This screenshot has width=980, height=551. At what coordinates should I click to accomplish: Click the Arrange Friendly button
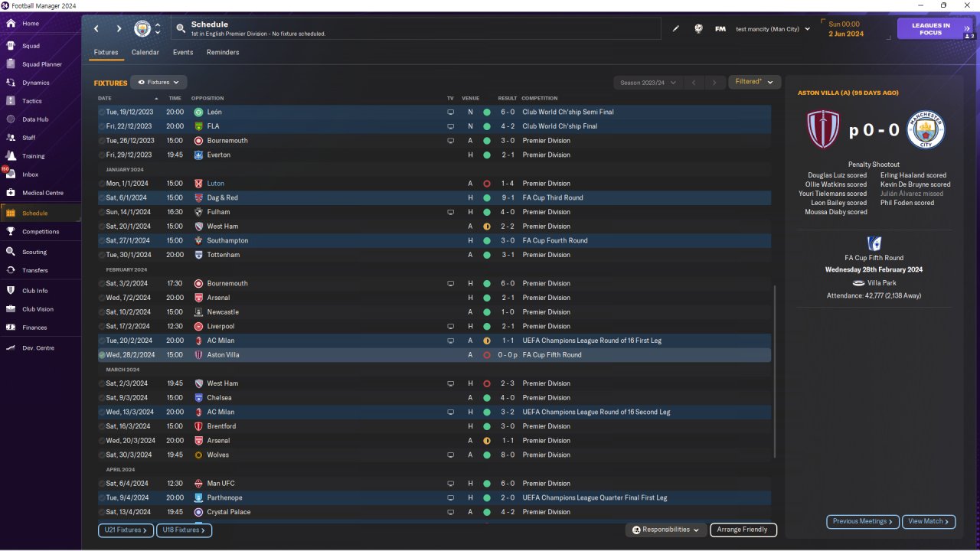coord(743,530)
